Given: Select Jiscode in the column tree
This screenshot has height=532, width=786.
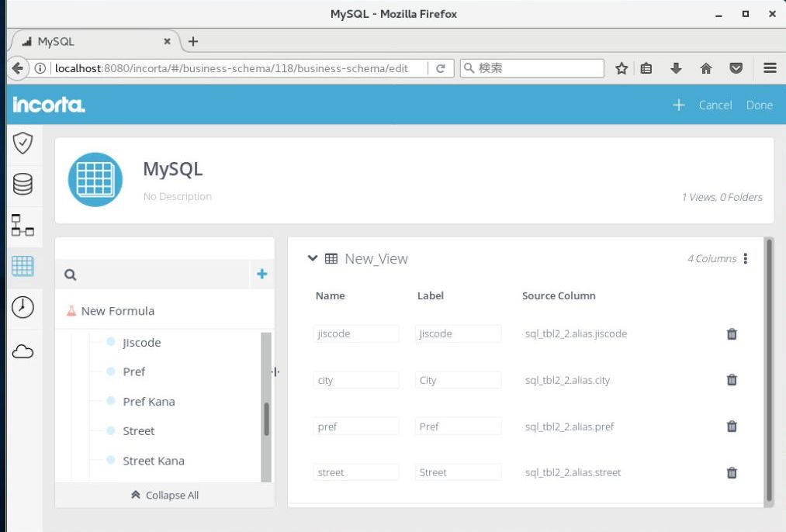Looking at the screenshot, I should click(142, 343).
